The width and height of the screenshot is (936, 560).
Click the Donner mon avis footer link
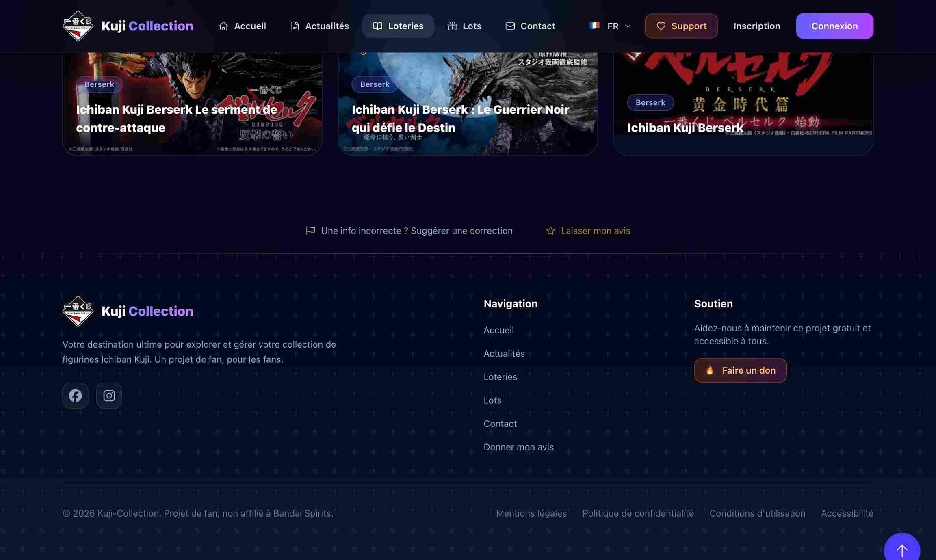pyautogui.click(x=518, y=447)
